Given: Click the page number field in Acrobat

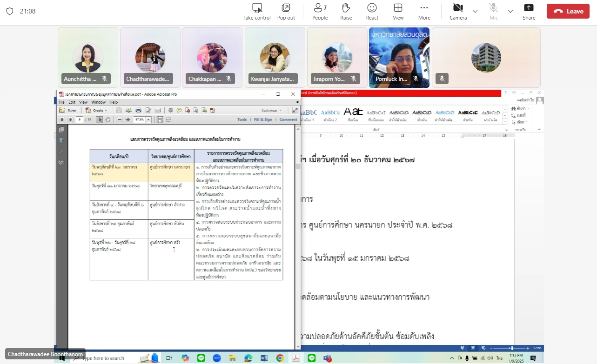Looking at the screenshot, I should (80, 119).
